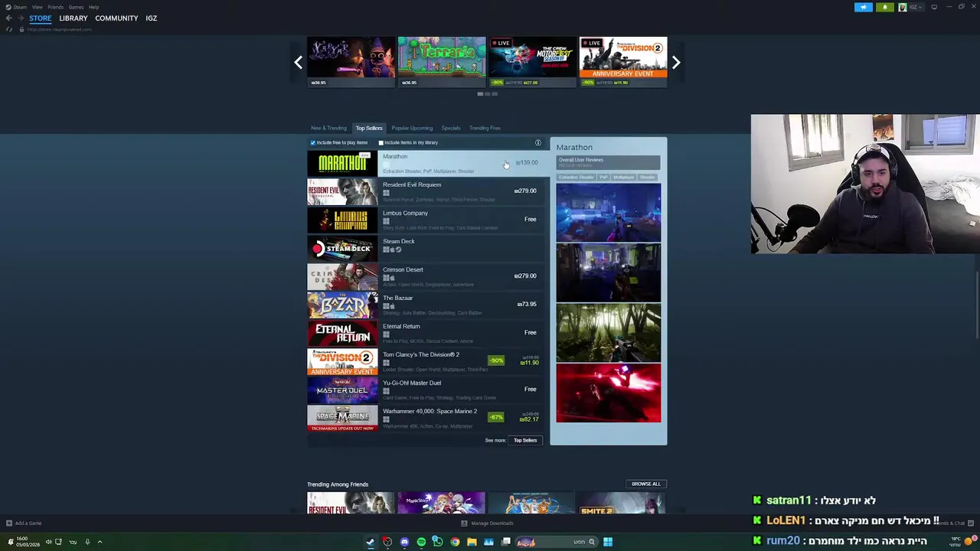Image resolution: width=980 pixels, height=551 pixels.
Task: Open Eternal Return listing
Action: click(x=425, y=333)
